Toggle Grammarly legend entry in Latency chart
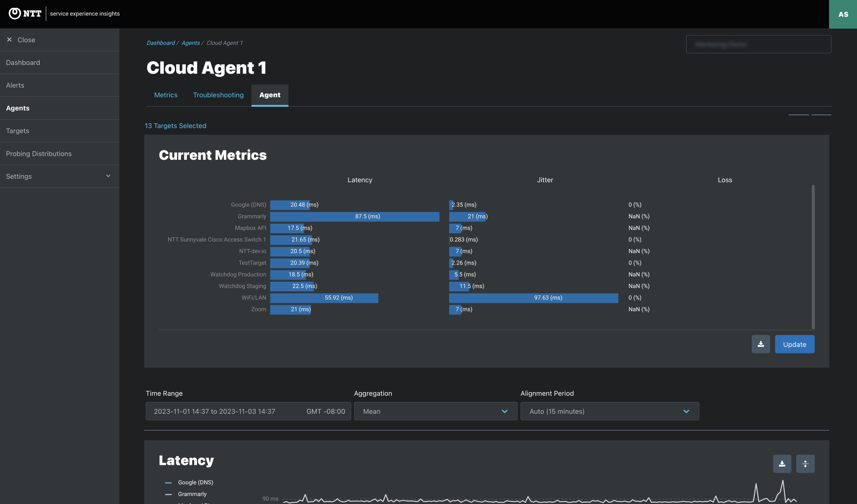 click(x=186, y=494)
